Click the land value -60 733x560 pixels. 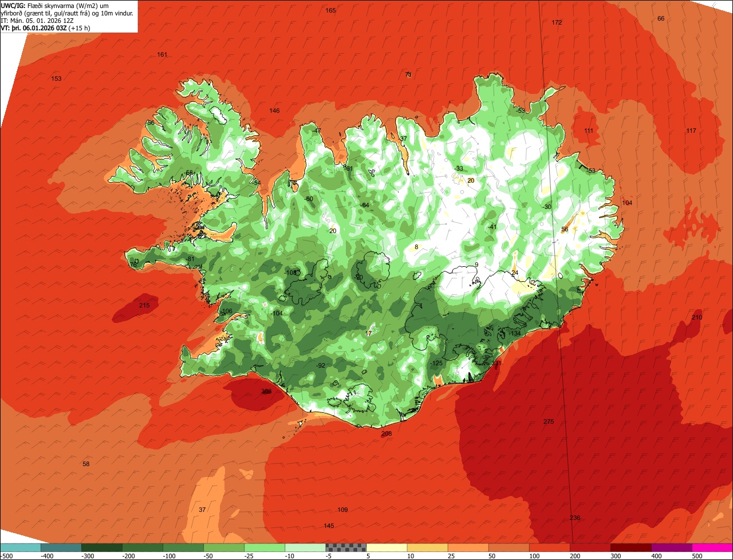pyautogui.click(x=309, y=199)
